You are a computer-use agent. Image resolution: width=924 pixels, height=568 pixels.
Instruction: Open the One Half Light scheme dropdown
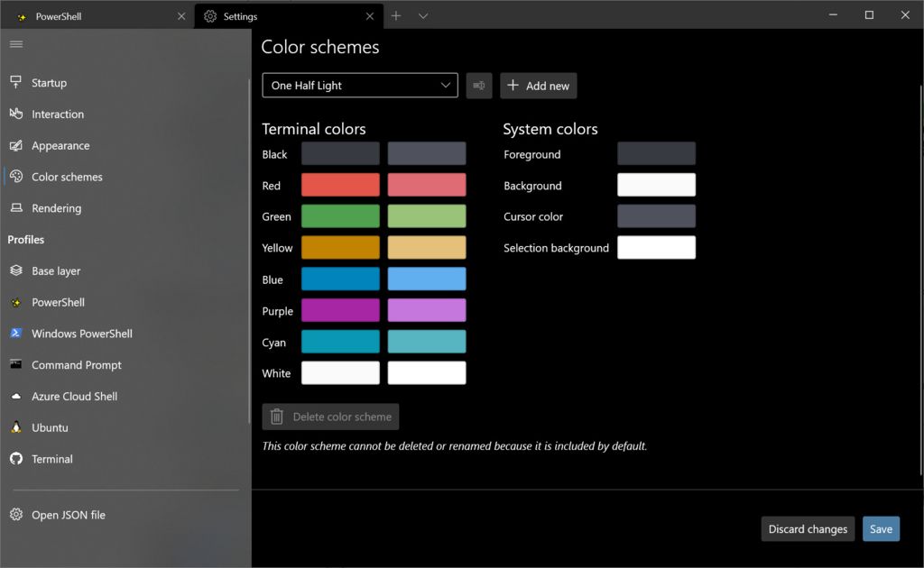click(360, 86)
